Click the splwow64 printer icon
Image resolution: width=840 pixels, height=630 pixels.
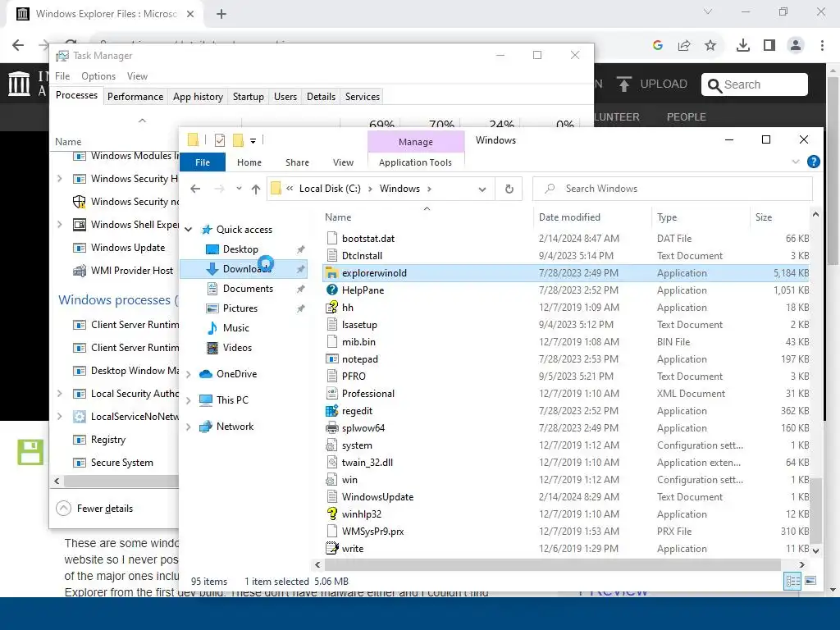click(x=331, y=428)
